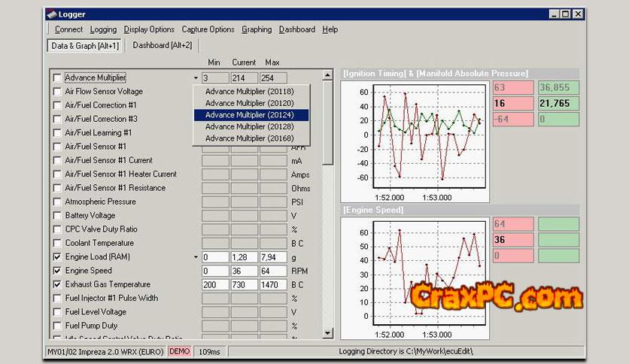Click the Engine Speed current value field
Image resolution: width=629 pixels, height=364 pixels.
(244, 271)
